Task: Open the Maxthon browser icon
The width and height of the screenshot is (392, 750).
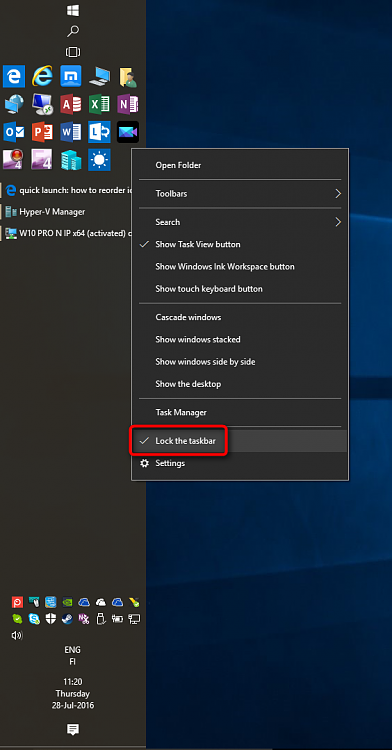Action: point(71,76)
